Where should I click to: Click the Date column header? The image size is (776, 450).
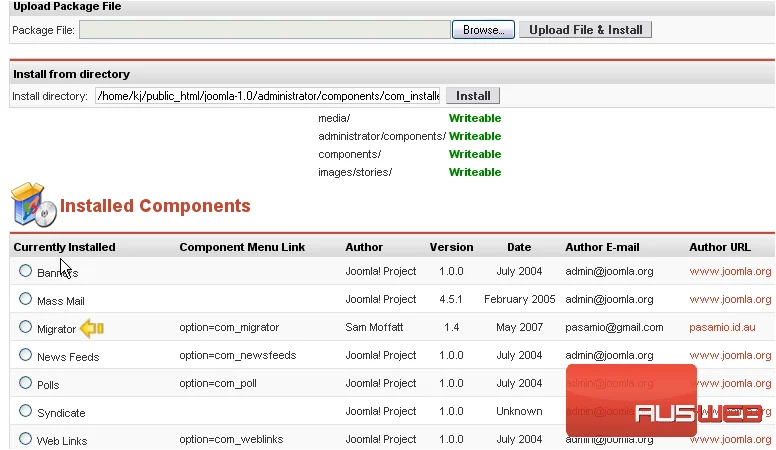click(519, 247)
